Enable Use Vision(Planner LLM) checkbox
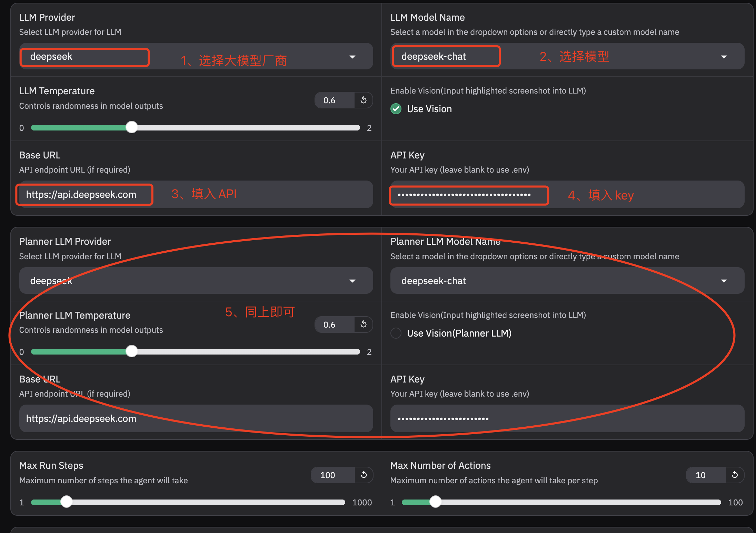This screenshot has height=533, width=756. (x=396, y=333)
